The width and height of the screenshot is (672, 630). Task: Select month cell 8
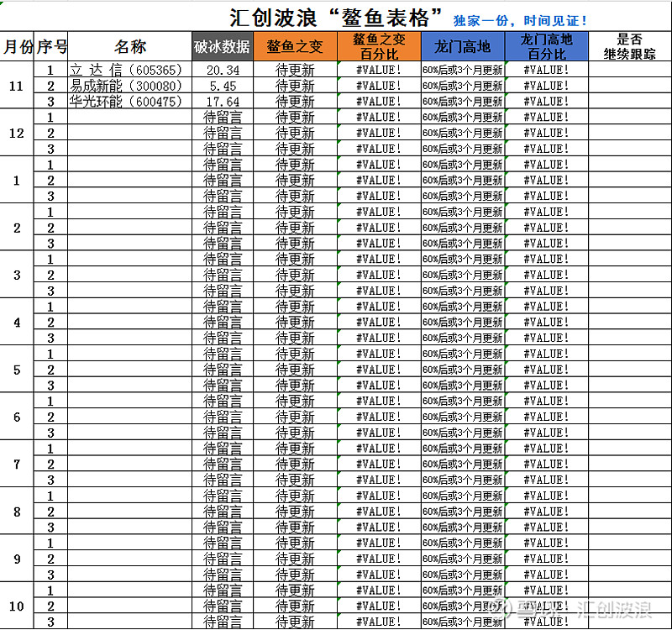17,512
